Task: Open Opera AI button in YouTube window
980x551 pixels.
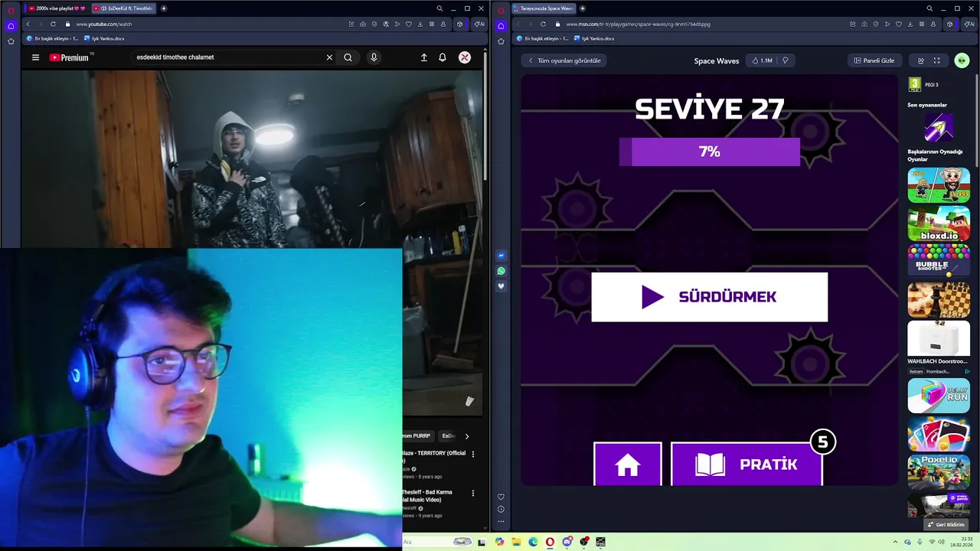Action: click(479, 24)
